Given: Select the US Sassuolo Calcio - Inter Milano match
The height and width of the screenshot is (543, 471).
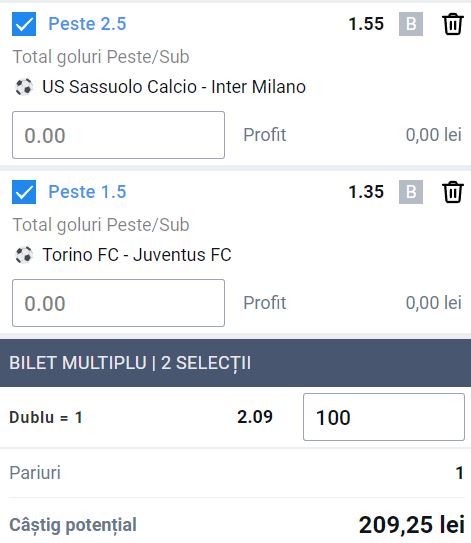Looking at the screenshot, I should (174, 87).
